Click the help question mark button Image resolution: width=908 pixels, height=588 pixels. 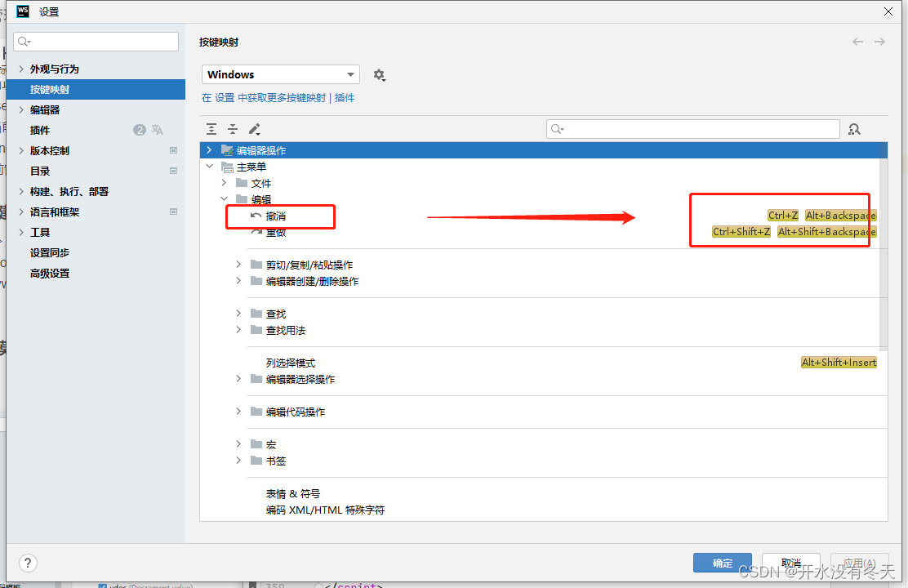point(28,563)
